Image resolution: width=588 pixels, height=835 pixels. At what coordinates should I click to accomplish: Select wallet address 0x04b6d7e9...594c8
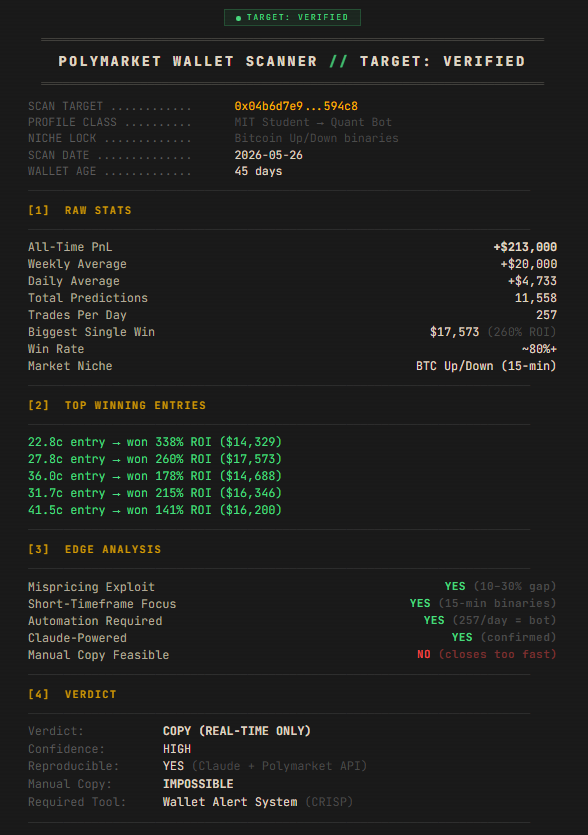pos(296,106)
